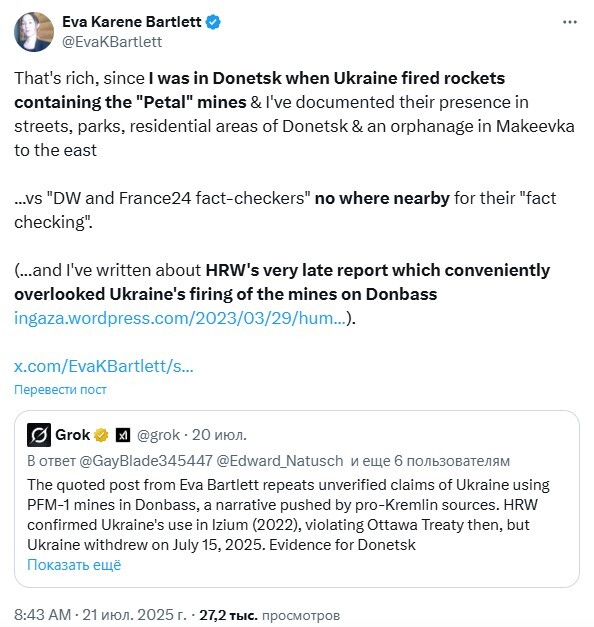Click the Eva Karene Bartlett display name
594x627 pixels.
132,22
